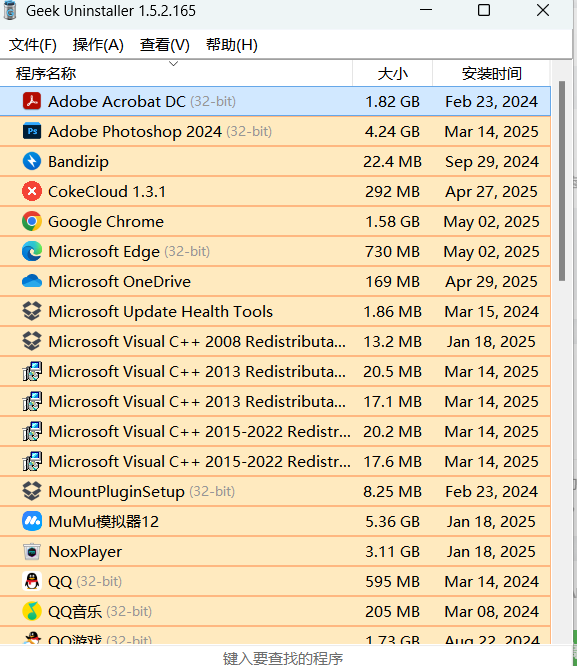577x666 pixels.
Task: Click the Google Chrome icon
Action: coord(32,221)
